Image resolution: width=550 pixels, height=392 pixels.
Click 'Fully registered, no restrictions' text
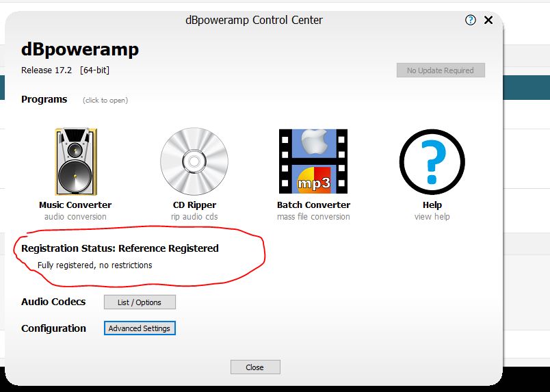(x=95, y=265)
